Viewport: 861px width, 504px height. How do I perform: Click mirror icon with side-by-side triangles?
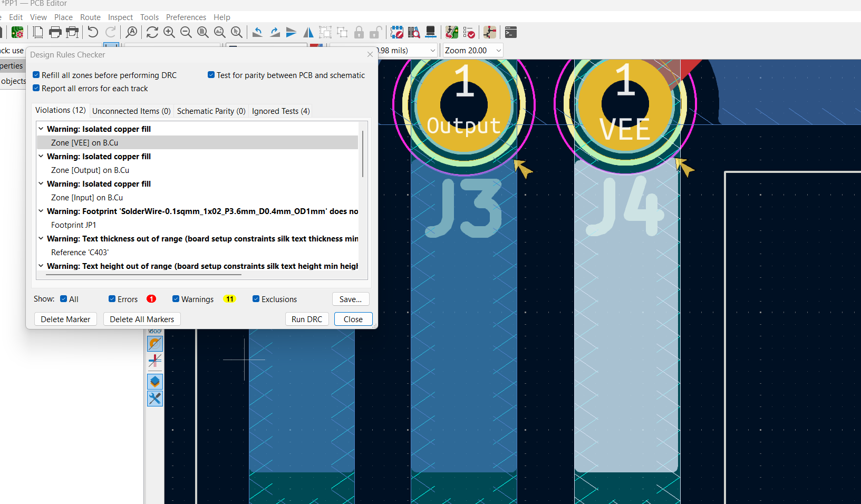(x=308, y=33)
